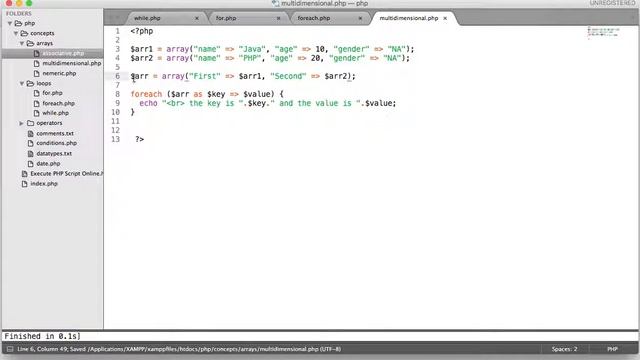
Task: Click file icon beside foreach.php in sidebar
Action: [x=37, y=103]
